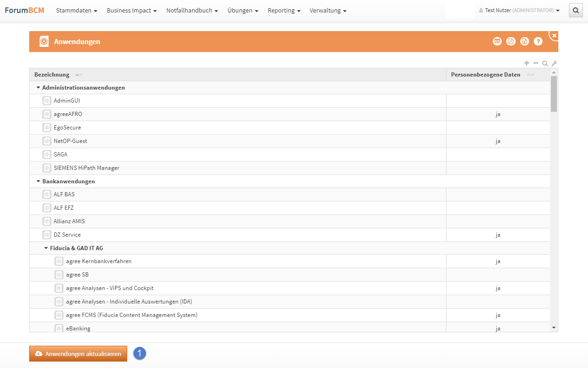
Task: Open the Notfallhandbuch menu
Action: click(192, 10)
